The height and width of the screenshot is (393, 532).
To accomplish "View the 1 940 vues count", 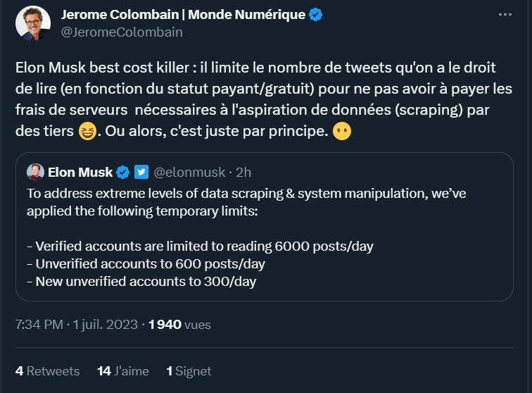I will [x=179, y=325].
